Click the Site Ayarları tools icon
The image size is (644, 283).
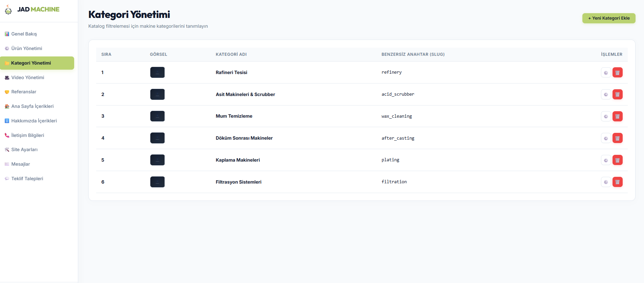[7, 149]
